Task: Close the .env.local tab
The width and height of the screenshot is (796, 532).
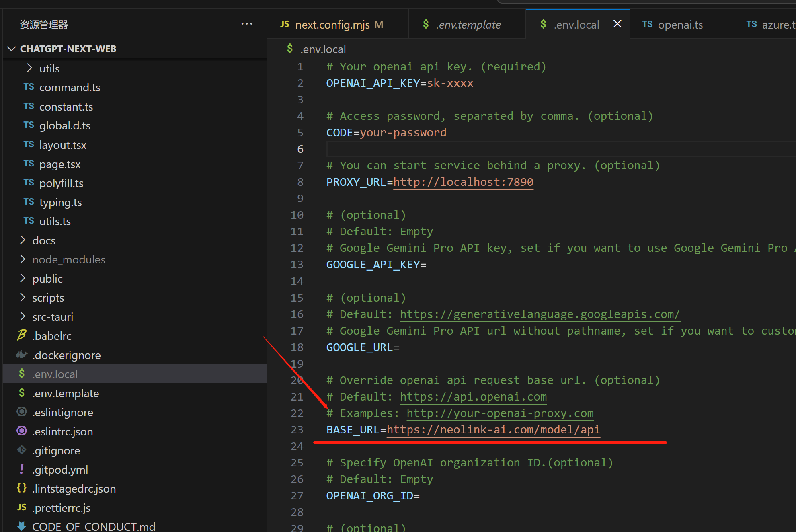Action: click(x=618, y=24)
